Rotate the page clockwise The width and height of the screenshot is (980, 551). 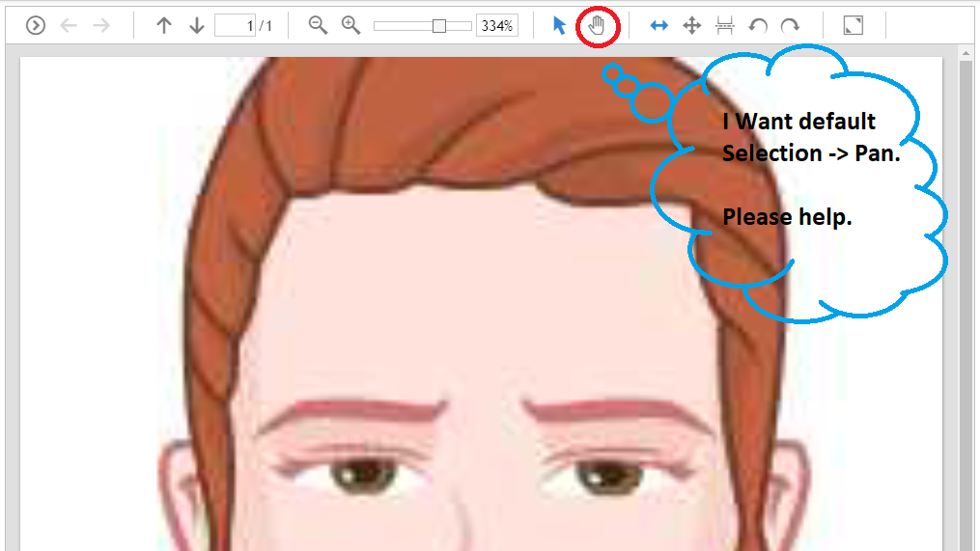790,26
